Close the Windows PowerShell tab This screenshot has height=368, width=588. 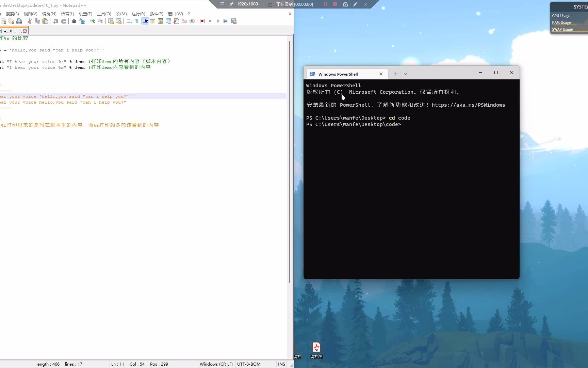pos(381,74)
